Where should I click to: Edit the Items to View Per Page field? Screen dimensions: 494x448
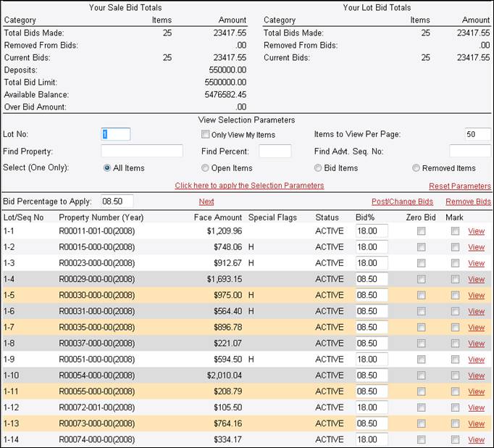coord(477,134)
